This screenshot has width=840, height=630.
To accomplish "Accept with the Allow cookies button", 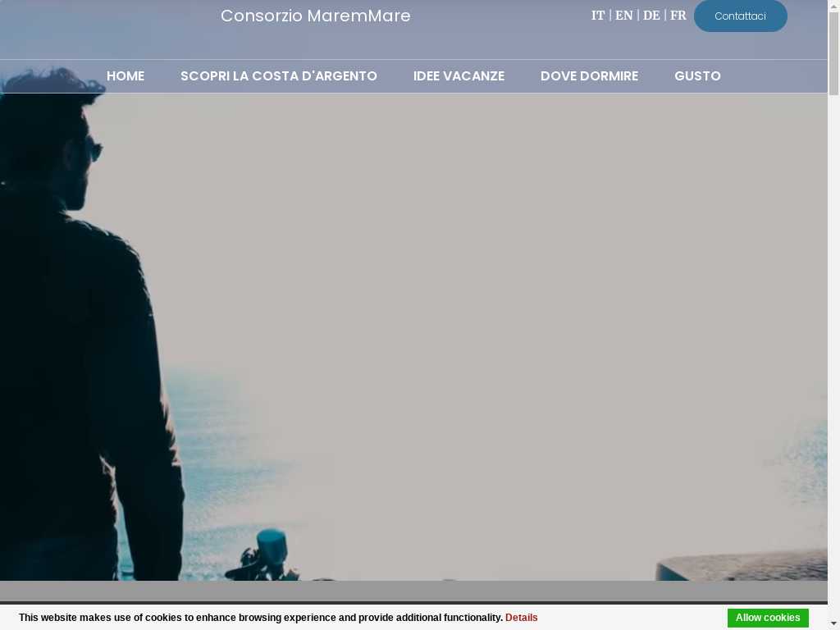I will pyautogui.click(x=768, y=618).
